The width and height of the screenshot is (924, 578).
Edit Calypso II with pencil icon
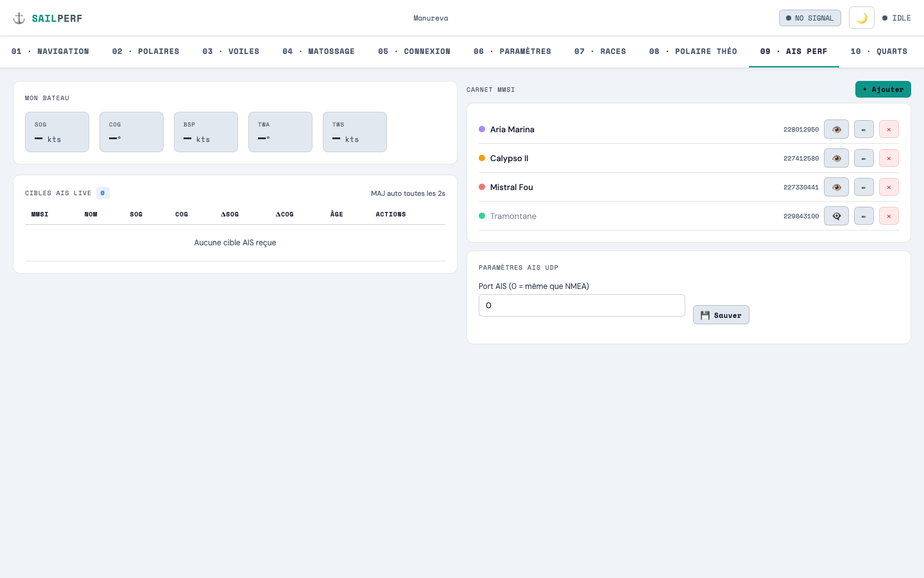coord(864,158)
